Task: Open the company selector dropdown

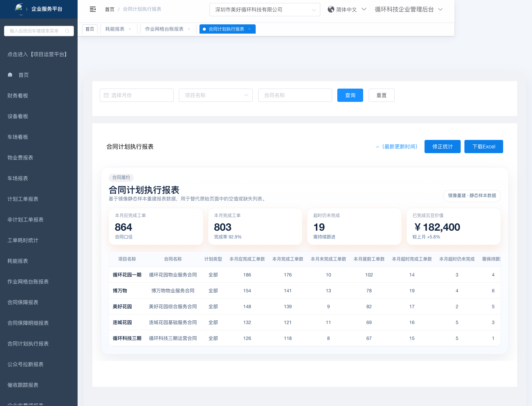Action: pyautogui.click(x=265, y=10)
